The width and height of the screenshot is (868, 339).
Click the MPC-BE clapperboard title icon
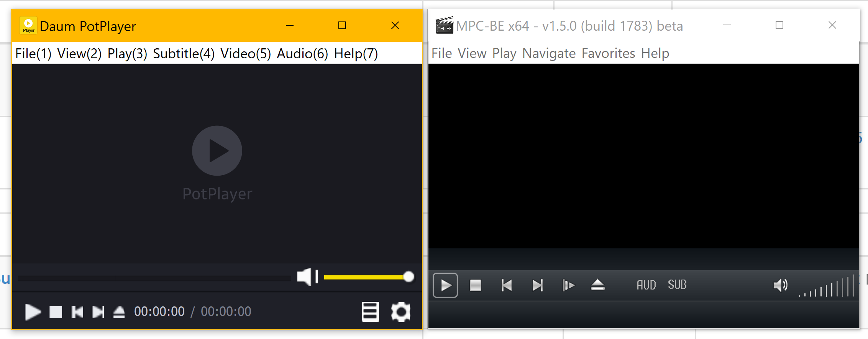click(445, 25)
